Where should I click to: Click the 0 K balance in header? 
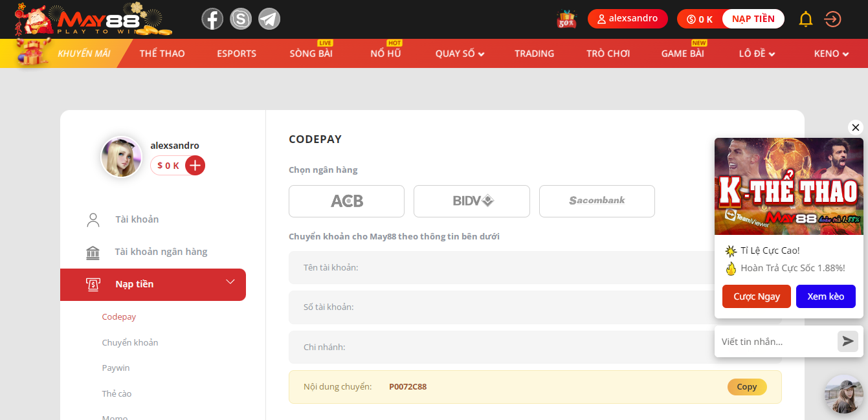[700, 19]
